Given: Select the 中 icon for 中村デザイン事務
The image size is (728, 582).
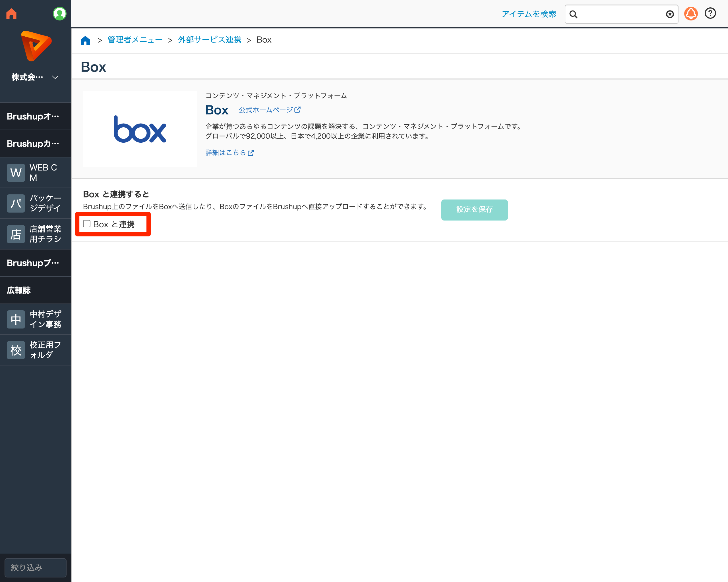Looking at the screenshot, I should pyautogui.click(x=16, y=319).
